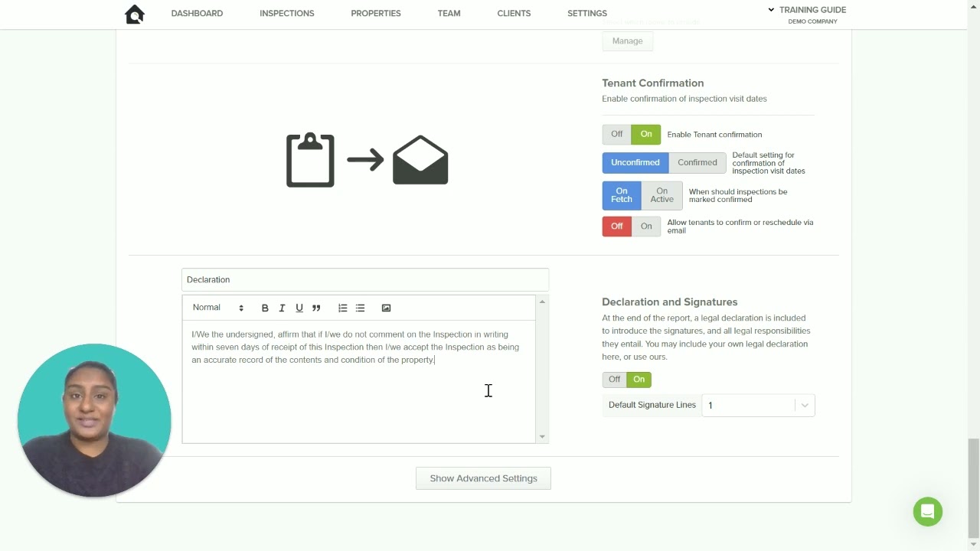This screenshot has width=980, height=551.
Task: Click inside the declaration text body
Action: pos(358,381)
